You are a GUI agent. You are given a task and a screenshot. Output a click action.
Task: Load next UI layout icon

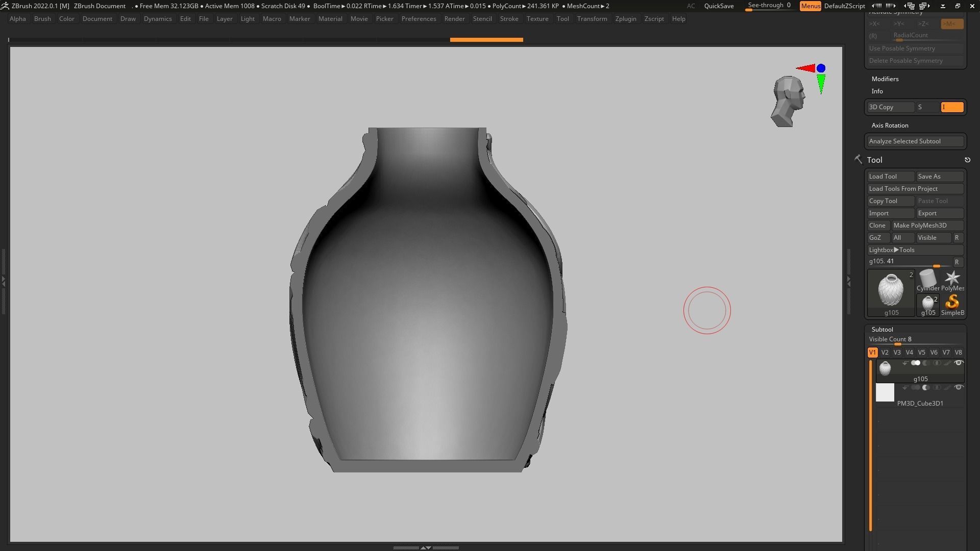click(924, 6)
